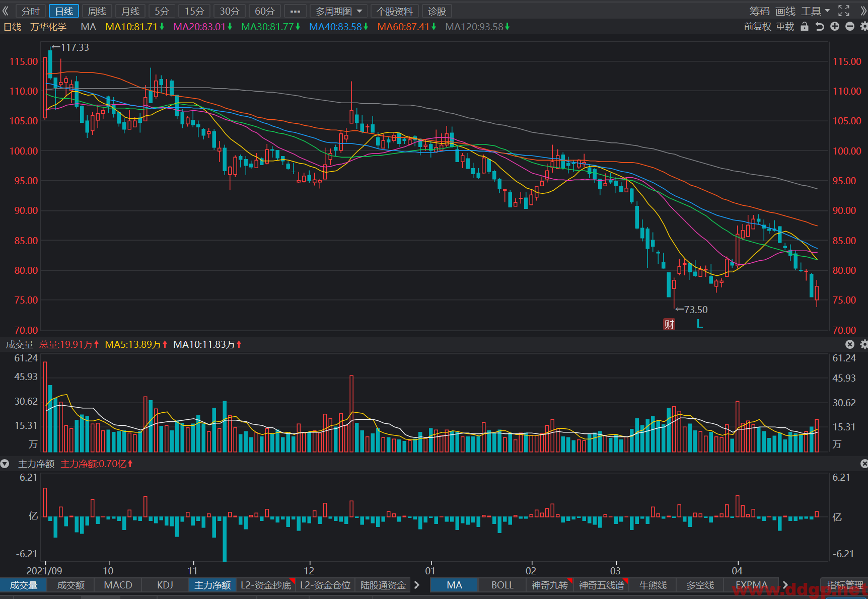Open more periods ellipsis button
The image size is (868, 599).
point(295,11)
